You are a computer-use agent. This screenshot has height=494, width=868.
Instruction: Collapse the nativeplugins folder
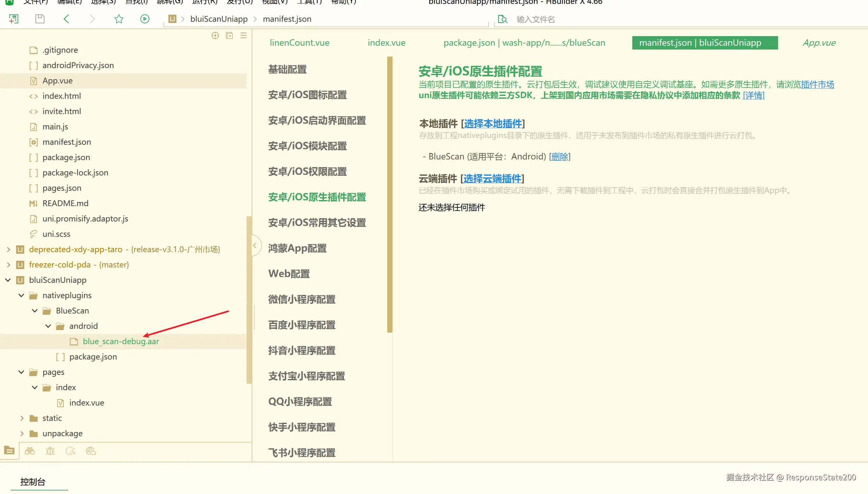click(21, 295)
